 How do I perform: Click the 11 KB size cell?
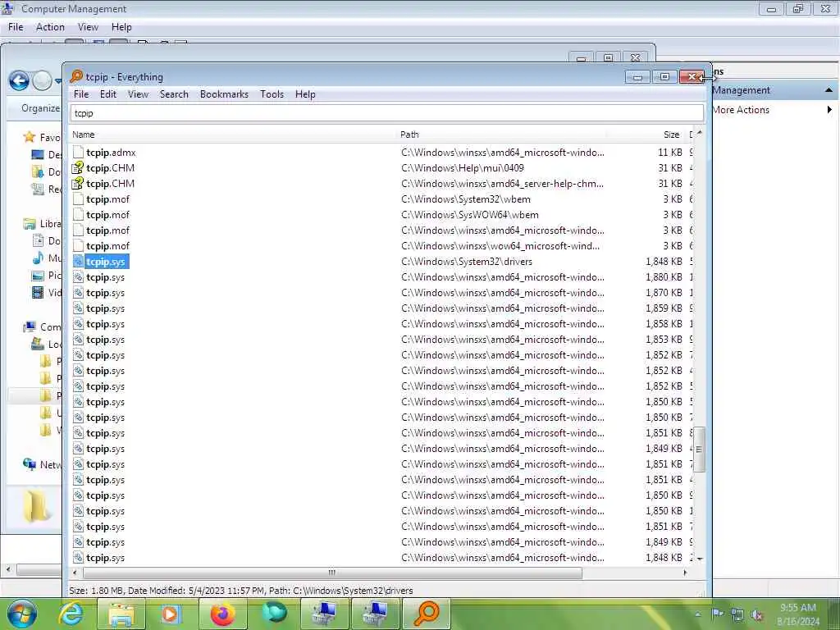click(x=669, y=153)
